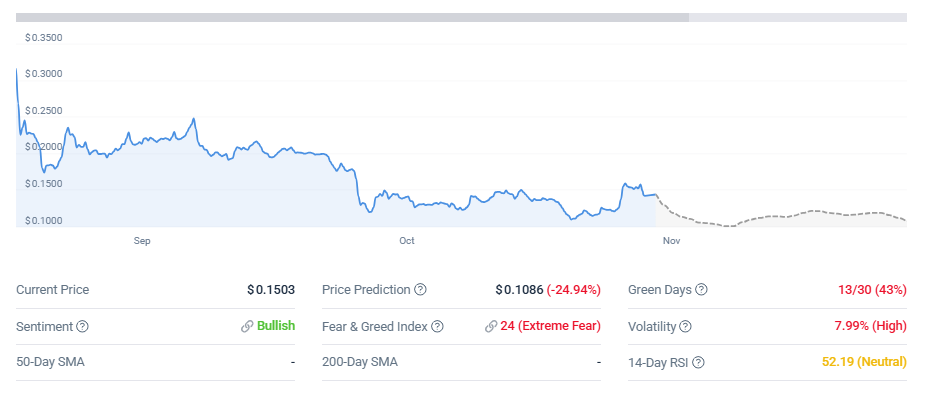The height and width of the screenshot is (401, 925).
Task: Select the (-24.94%) prediction change
Action: point(574,290)
